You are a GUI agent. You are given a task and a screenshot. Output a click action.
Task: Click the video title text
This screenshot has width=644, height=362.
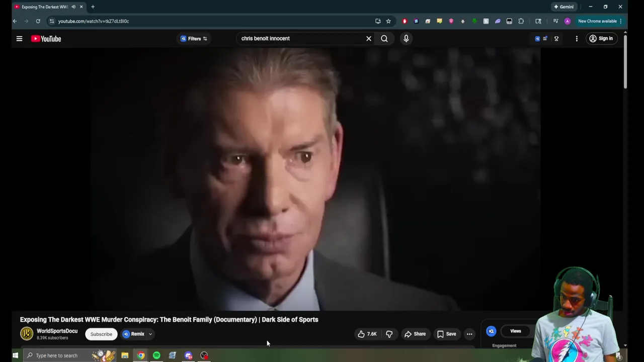click(169, 319)
